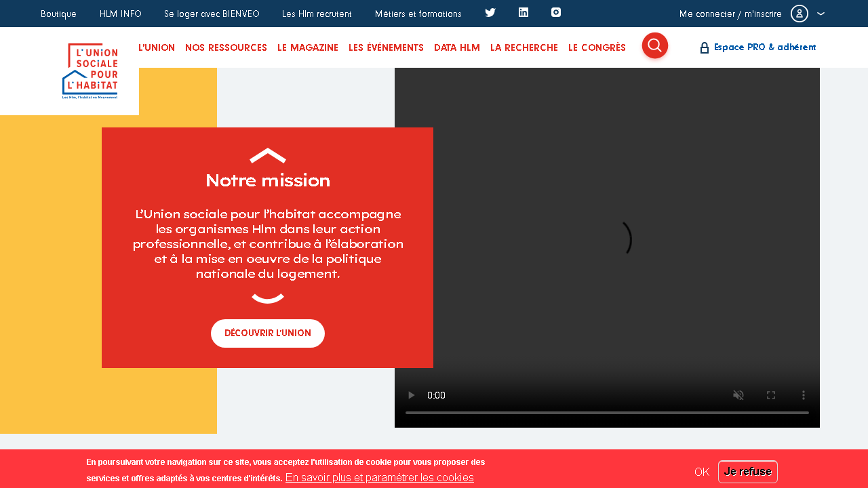Image resolution: width=868 pixels, height=488 pixels.
Task: Open the Instagram social link
Action: coord(556,12)
